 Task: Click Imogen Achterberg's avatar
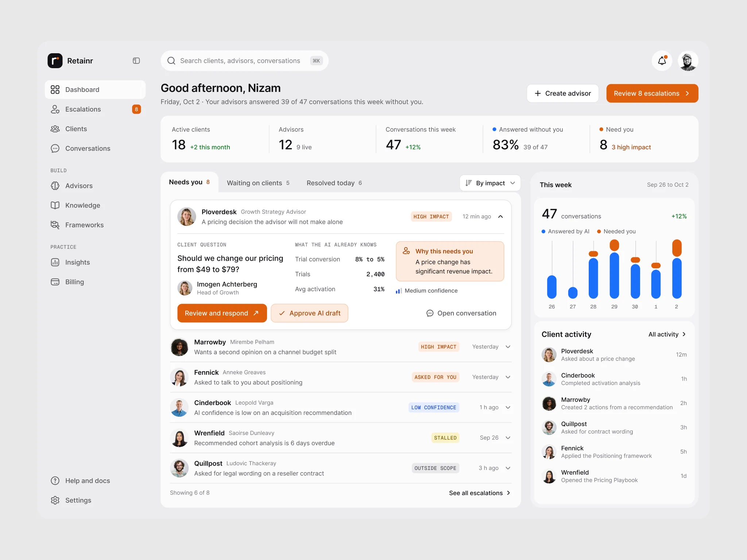click(x=185, y=288)
